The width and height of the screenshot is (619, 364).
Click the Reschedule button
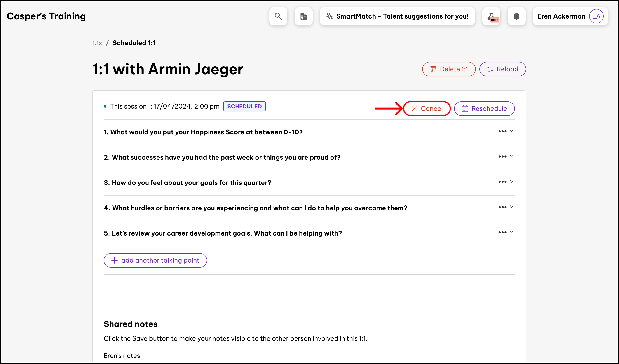(x=484, y=108)
